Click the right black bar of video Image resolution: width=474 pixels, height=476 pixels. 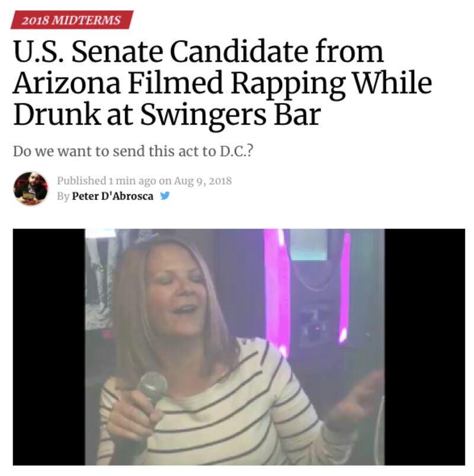(x=425, y=347)
